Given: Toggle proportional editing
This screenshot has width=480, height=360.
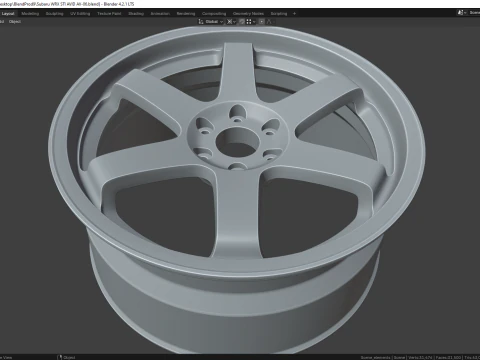Looking at the screenshot, I should 262,22.
